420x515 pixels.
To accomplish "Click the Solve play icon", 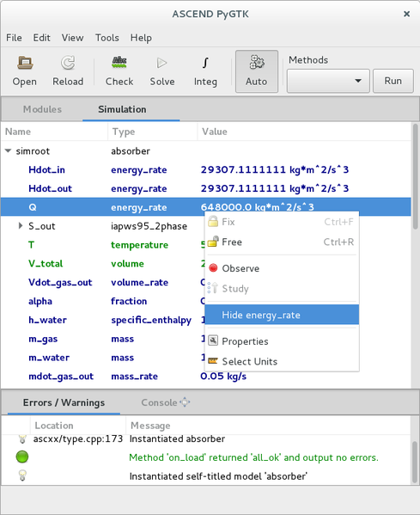I will [x=162, y=63].
